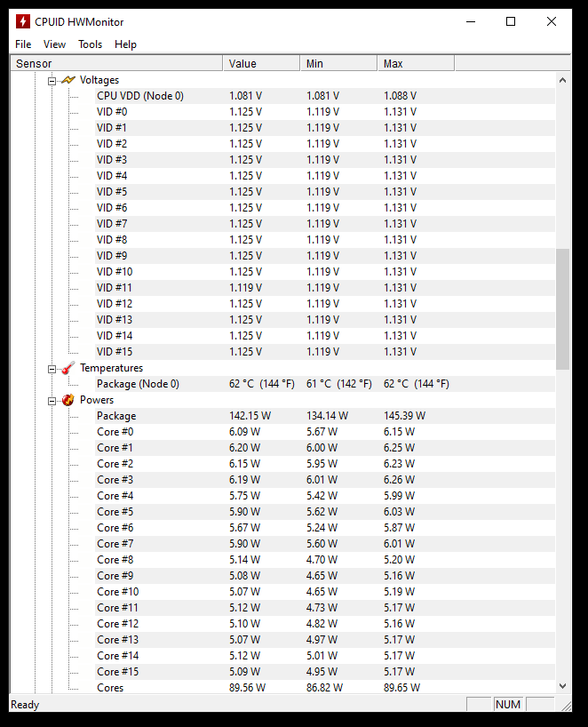Click the 145.39 W package max value
The image size is (588, 727).
click(x=404, y=416)
